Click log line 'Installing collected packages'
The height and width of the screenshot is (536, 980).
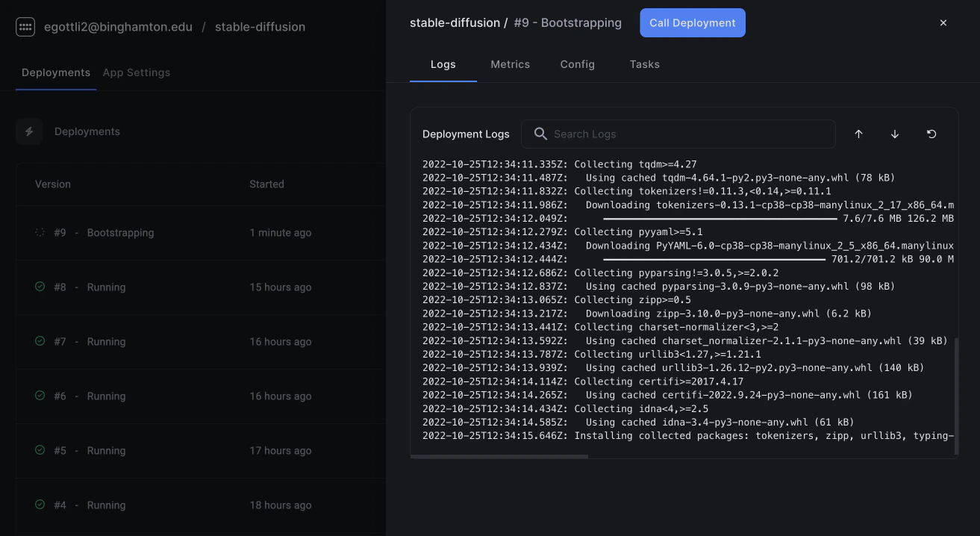point(688,436)
